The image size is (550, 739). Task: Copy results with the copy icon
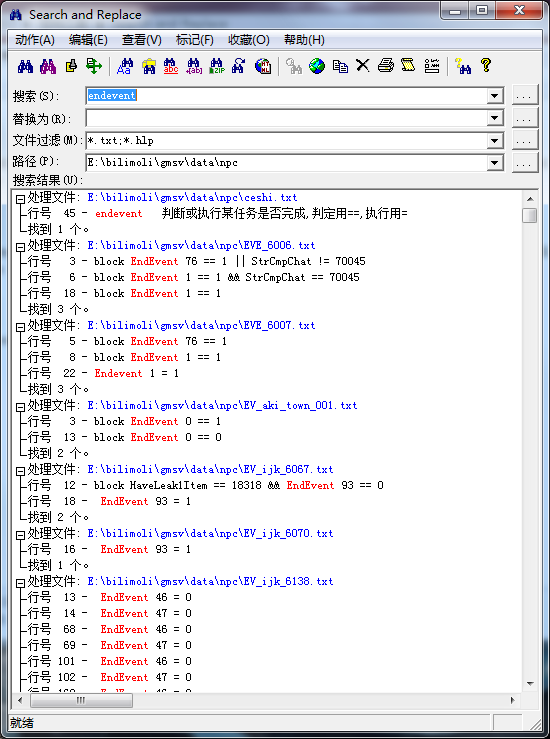click(340, 66)
